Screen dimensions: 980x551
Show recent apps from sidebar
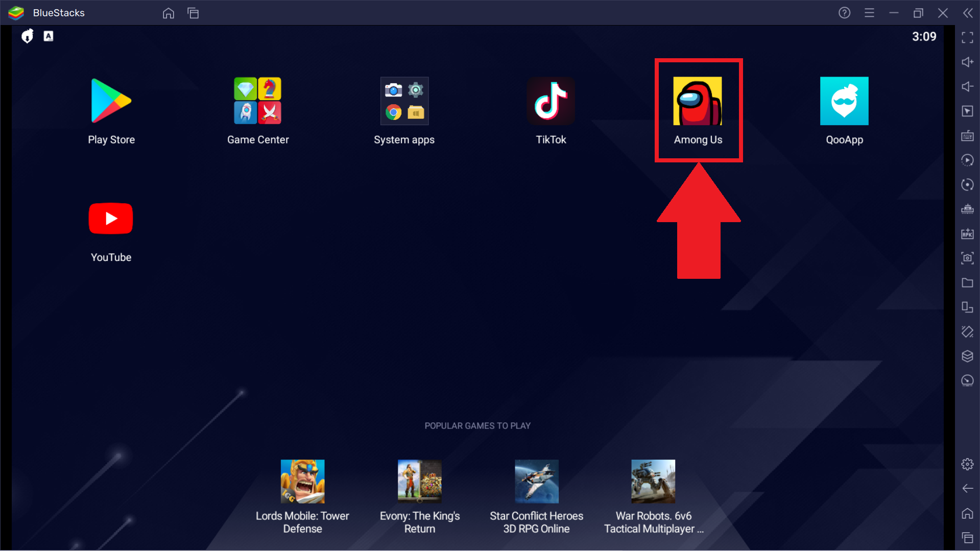pos(967,538)
